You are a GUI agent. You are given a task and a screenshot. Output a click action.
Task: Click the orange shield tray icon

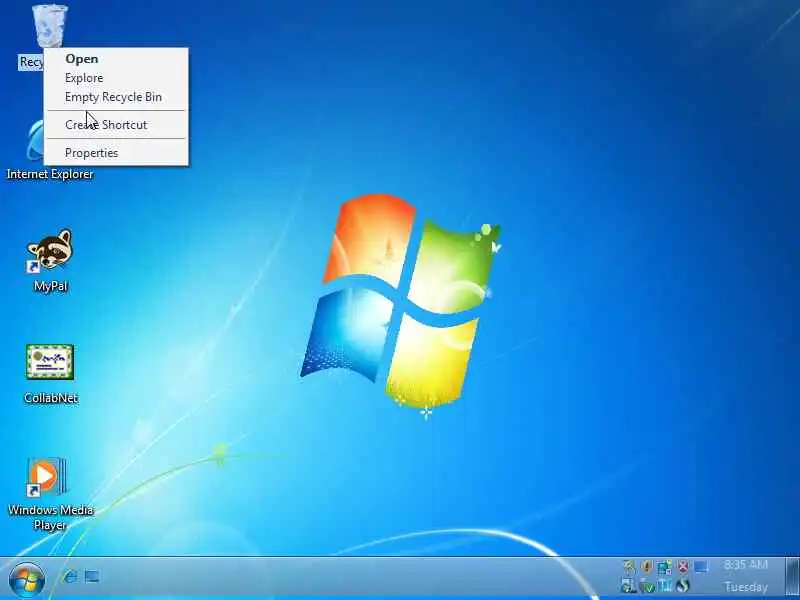pyautogui.click(x=647, y=567)
